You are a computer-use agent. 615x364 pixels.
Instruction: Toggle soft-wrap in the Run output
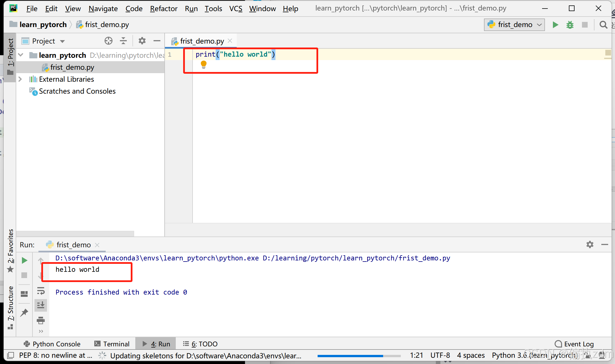pyautogui.click(x=41, y=291)
